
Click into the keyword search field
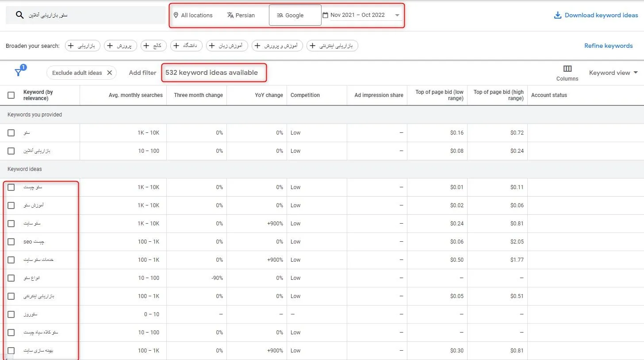coord(85,15)
